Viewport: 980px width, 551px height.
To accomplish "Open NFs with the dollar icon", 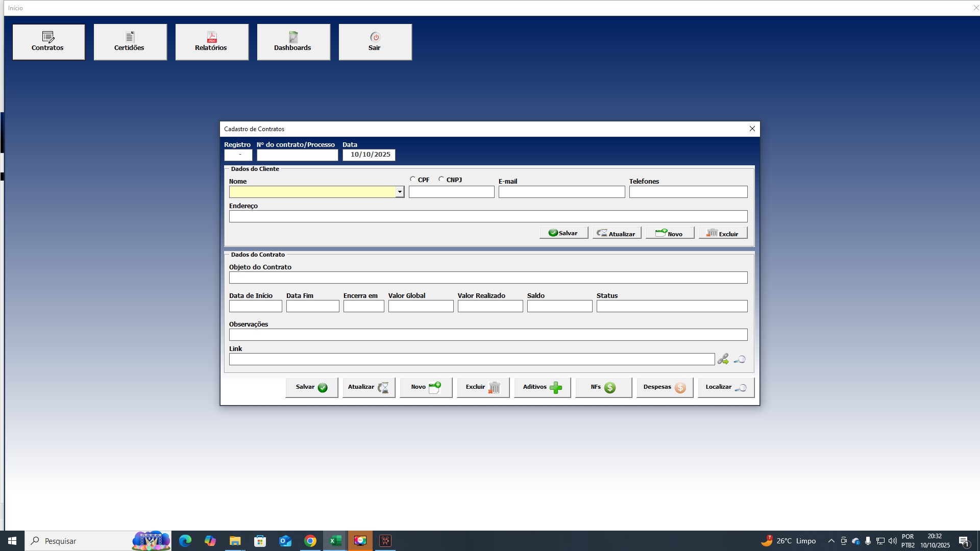I will (x=603, y=387).
